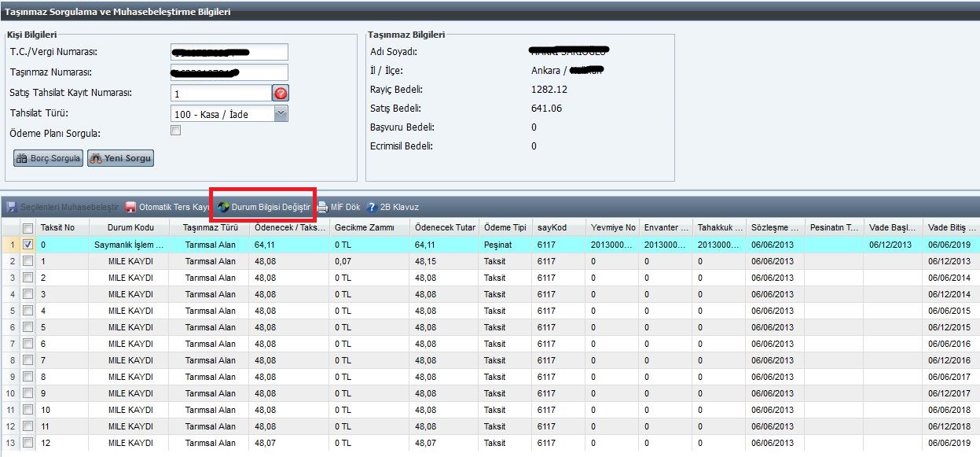Sort by the sayKod column header
Viewport: 980px width, 457px height.
point(560,228)
